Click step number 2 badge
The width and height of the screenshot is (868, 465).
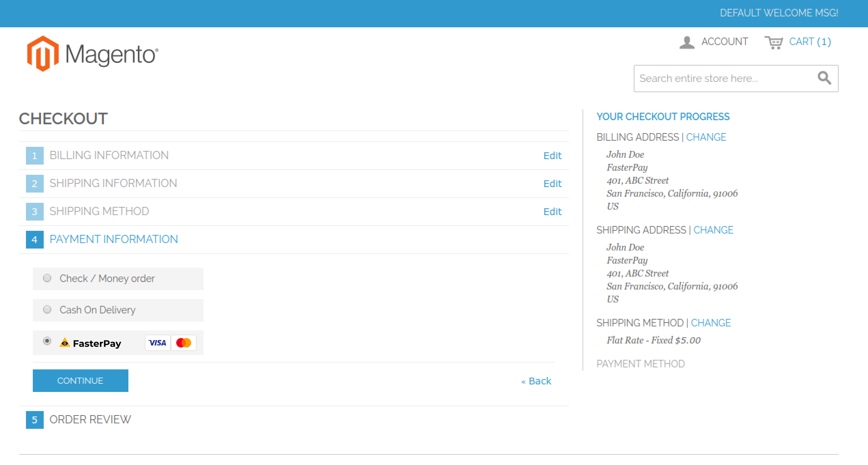(35, 184)
